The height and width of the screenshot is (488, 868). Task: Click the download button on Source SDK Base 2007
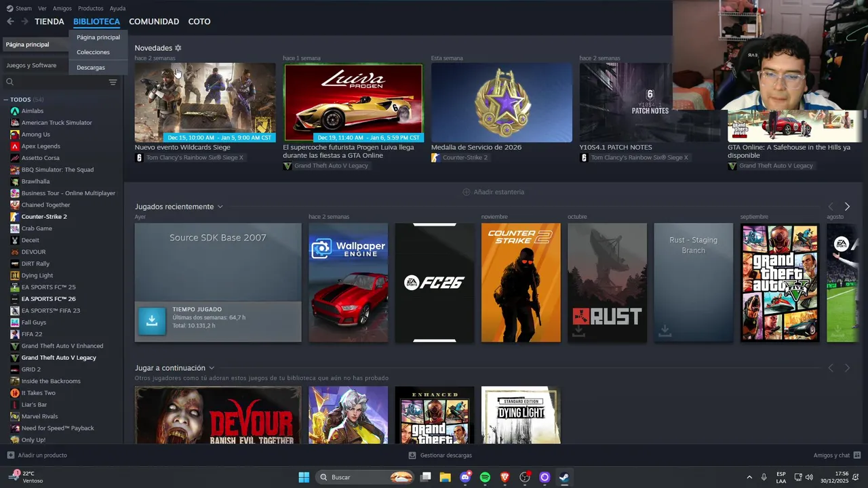tap(152, 321)
